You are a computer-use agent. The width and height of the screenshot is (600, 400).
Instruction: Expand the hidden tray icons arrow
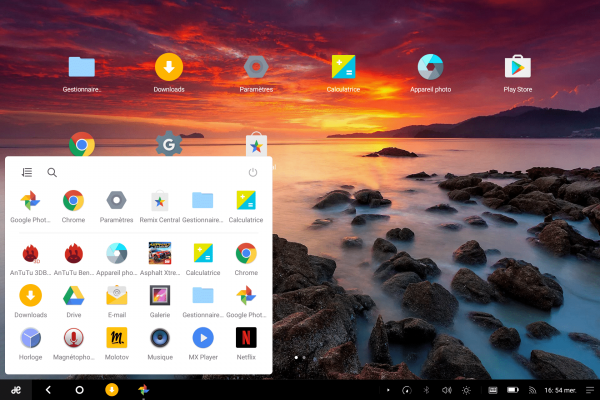pos(388,390)
